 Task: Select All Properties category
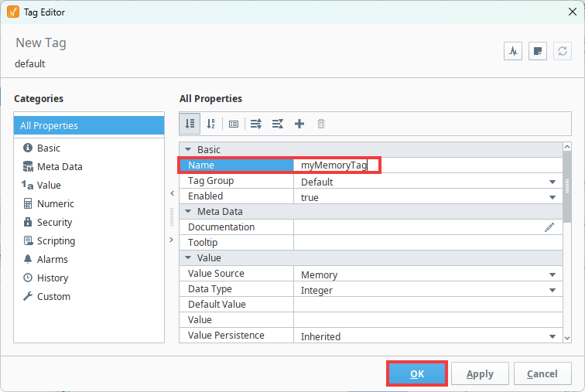click(x=89, y=125)
